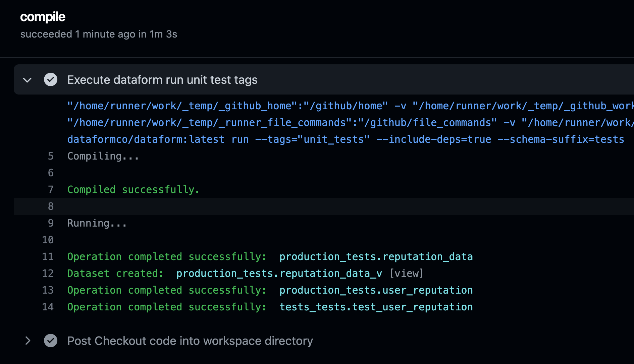Select line number 14 in the log

pos(48,307)
